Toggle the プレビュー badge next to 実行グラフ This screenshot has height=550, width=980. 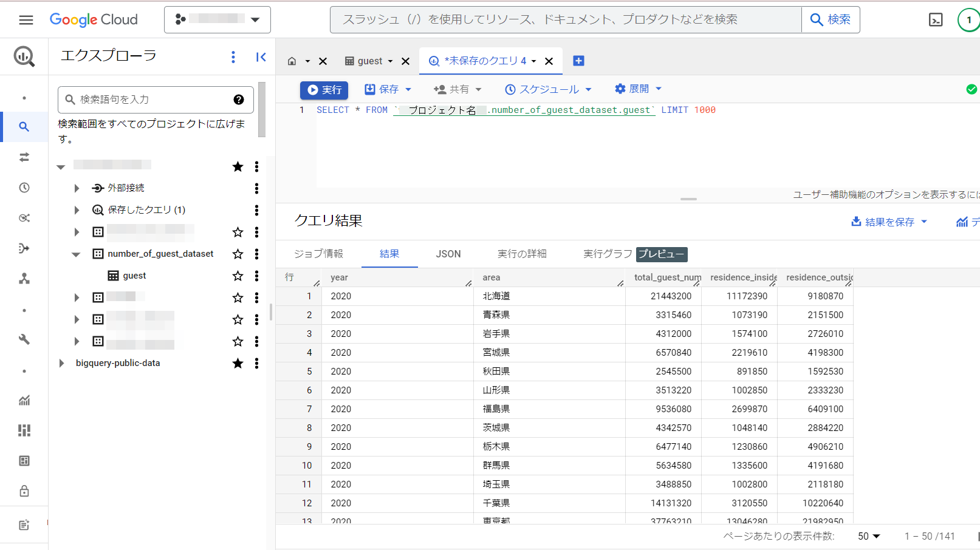662,254
